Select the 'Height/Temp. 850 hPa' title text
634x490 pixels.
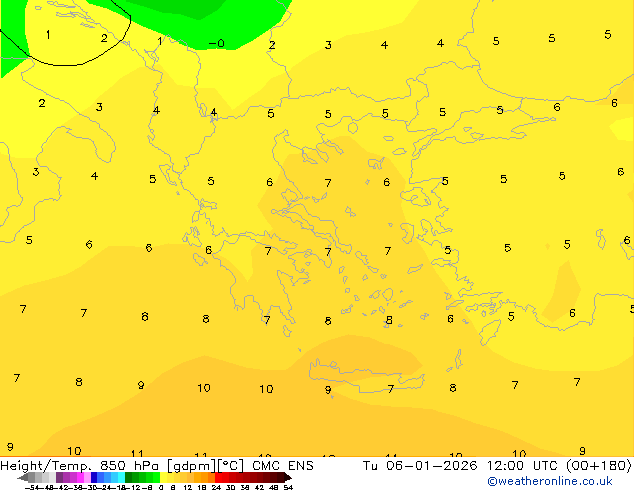tap(79, 466)
